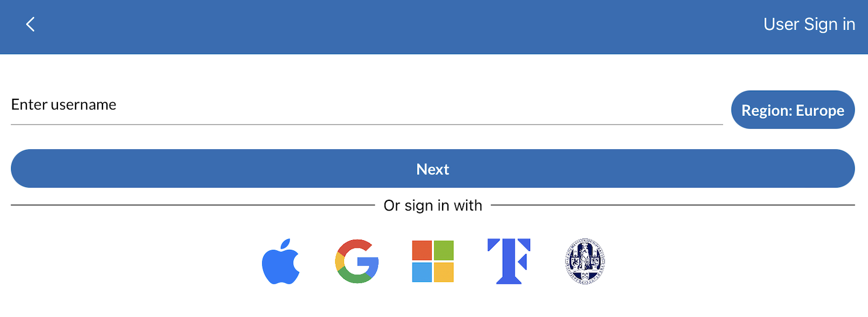868x317 pixels.
Task: Open the Region: Europe selector
Action: (x=793, y=110)
